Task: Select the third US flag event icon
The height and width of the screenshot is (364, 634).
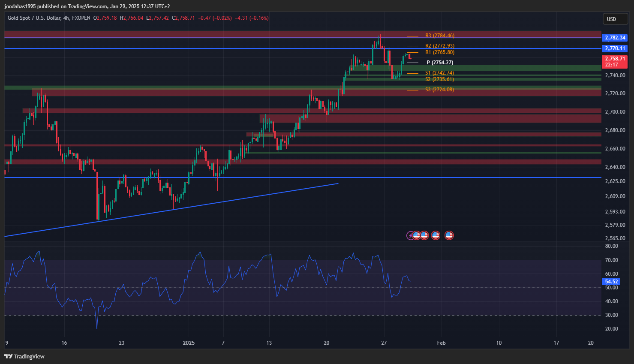Action: 436,235
